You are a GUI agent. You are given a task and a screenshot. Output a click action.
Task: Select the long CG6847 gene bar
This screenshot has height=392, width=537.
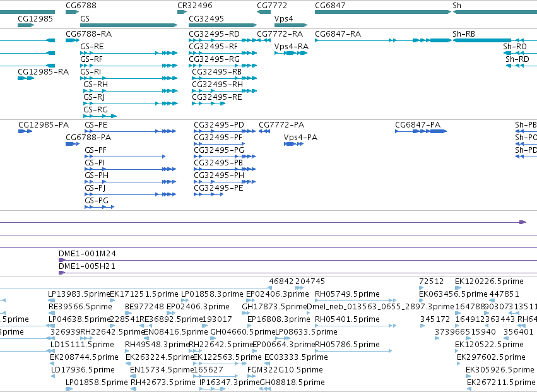tap(383, 12)
